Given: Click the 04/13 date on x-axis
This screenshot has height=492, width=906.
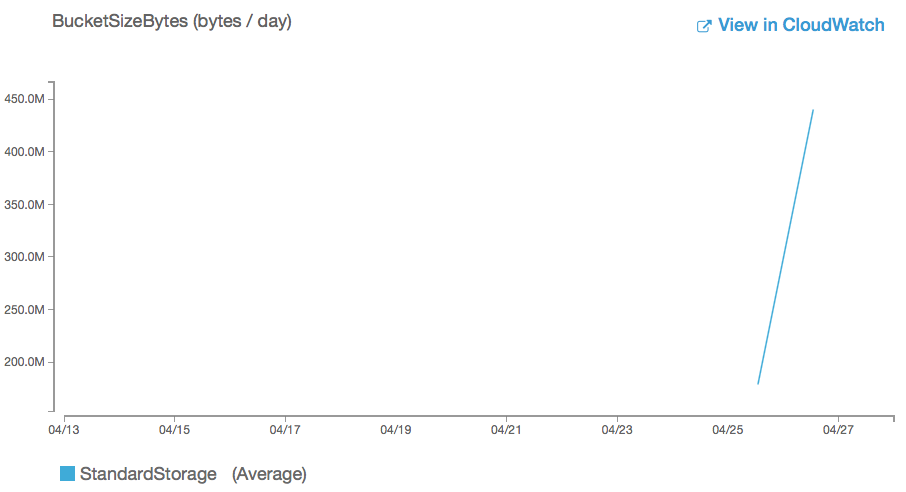Looking at the screenshot, I should [64, 430].
